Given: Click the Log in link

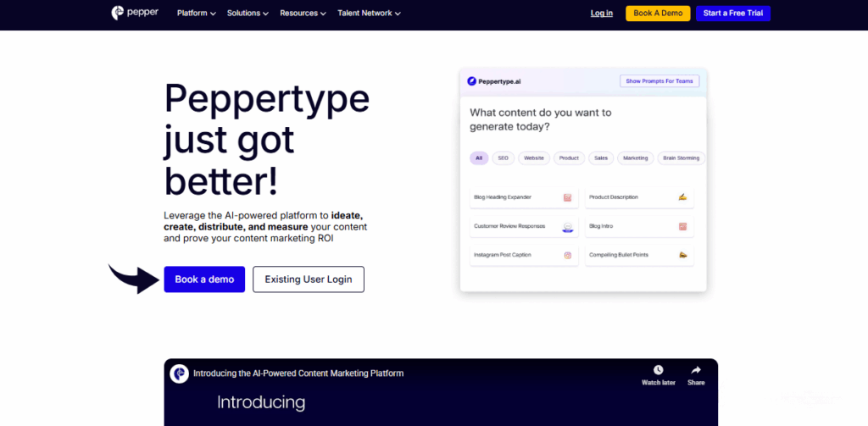Looking at the screenshot, I should (x=602, y=14).
